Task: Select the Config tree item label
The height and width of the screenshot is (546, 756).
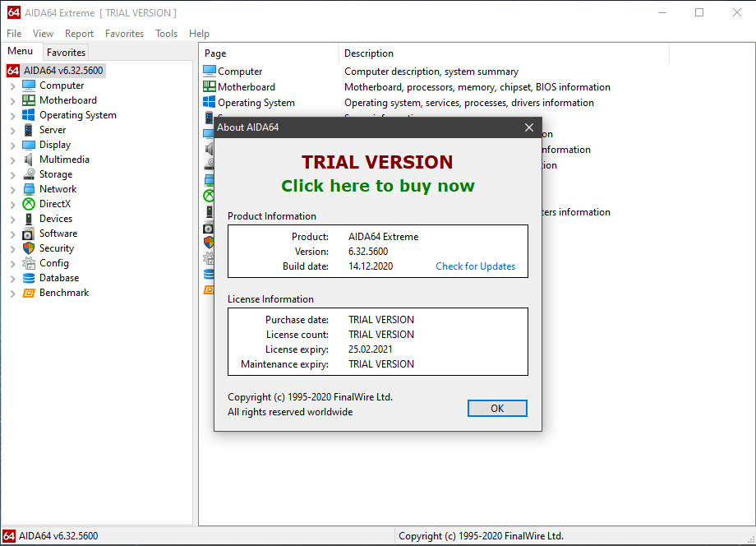Action: click(x=54, y=263)
